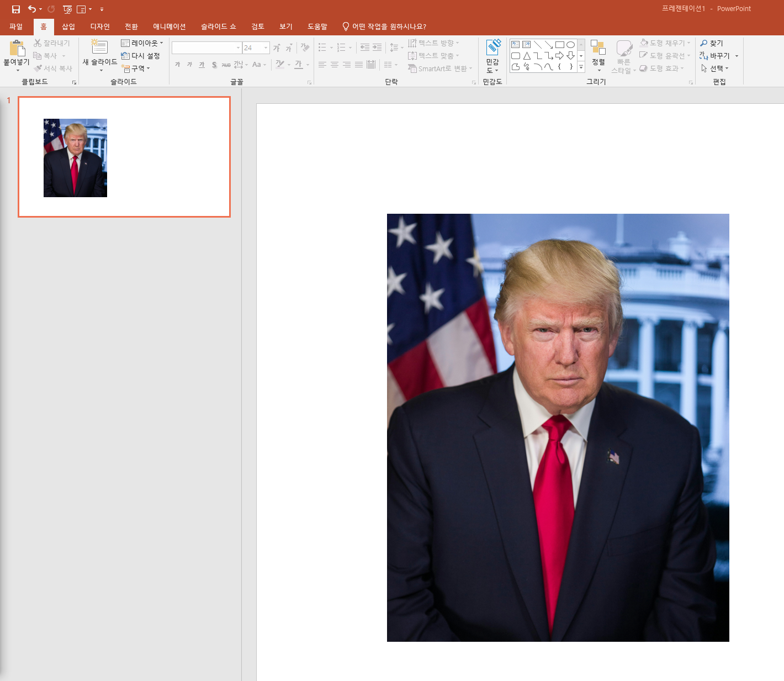The width and height of the screenshot is (784, 681).
Task: Select the Text box shape in gallery
Action: [515, 45]
